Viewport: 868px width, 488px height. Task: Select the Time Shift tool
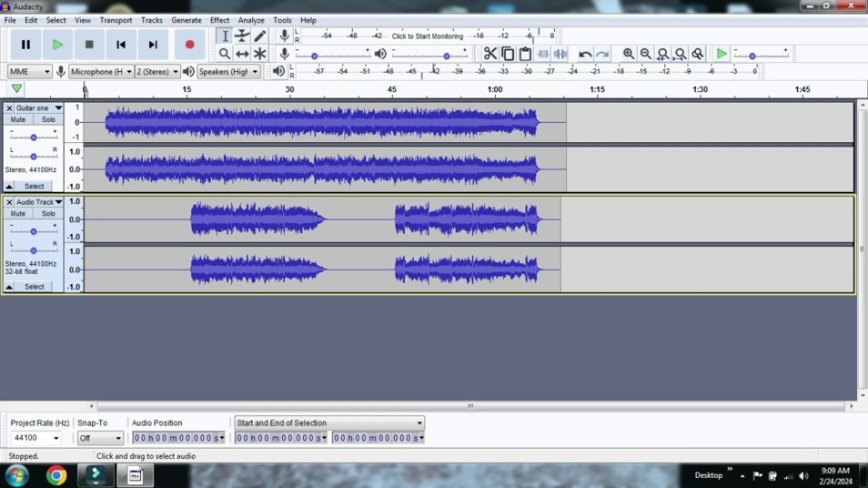pyautogui.click(x=242, y=54)
